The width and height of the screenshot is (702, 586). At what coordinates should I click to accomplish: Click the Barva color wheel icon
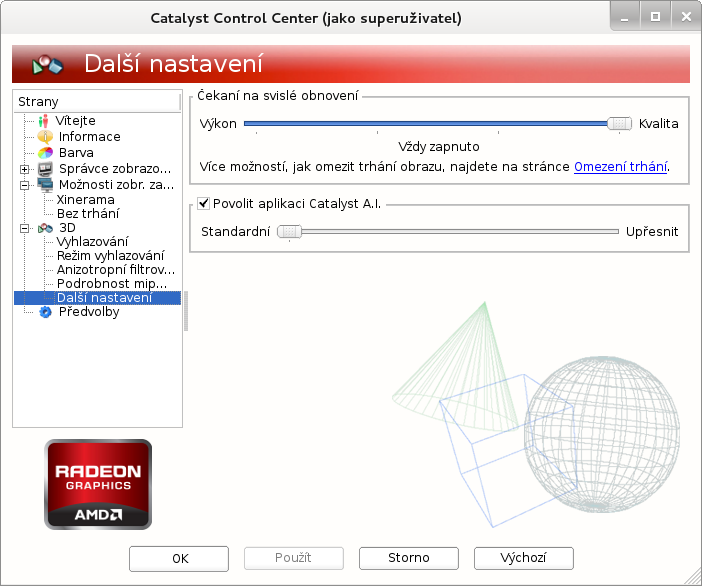[44, 153]
